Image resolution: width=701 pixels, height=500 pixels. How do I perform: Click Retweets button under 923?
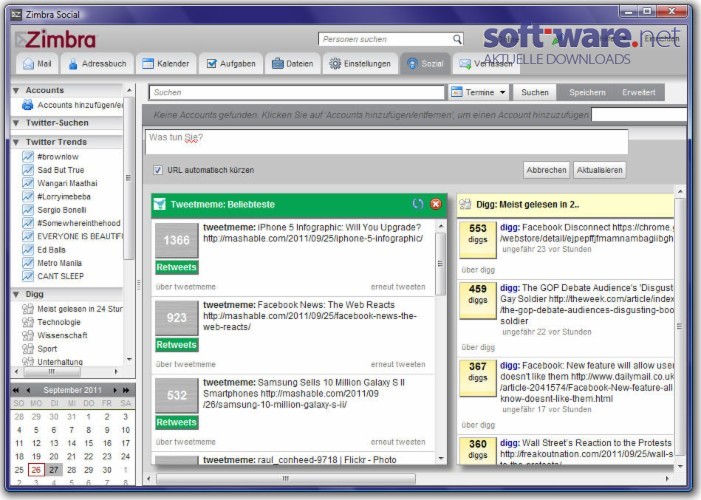177,345
